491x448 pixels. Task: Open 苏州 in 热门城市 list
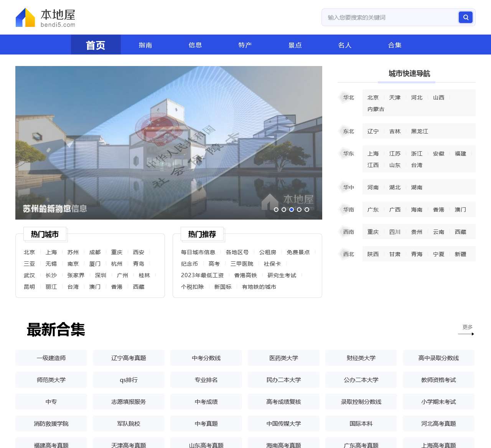73,252
